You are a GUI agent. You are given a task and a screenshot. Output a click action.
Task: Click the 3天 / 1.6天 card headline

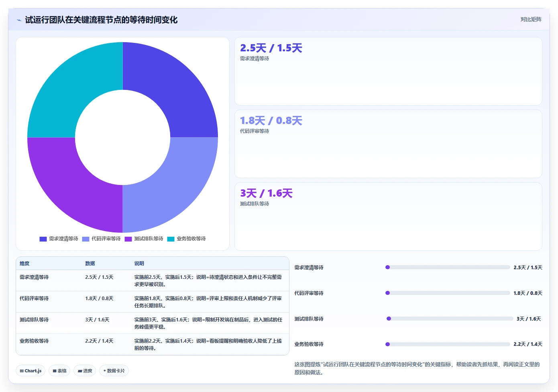(266, 193)
